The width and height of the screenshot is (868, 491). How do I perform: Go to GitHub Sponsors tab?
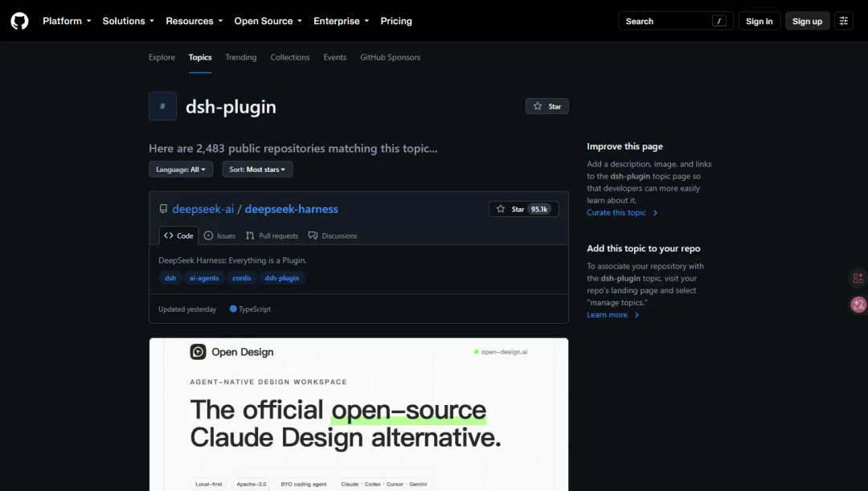(x=391, y=57)
